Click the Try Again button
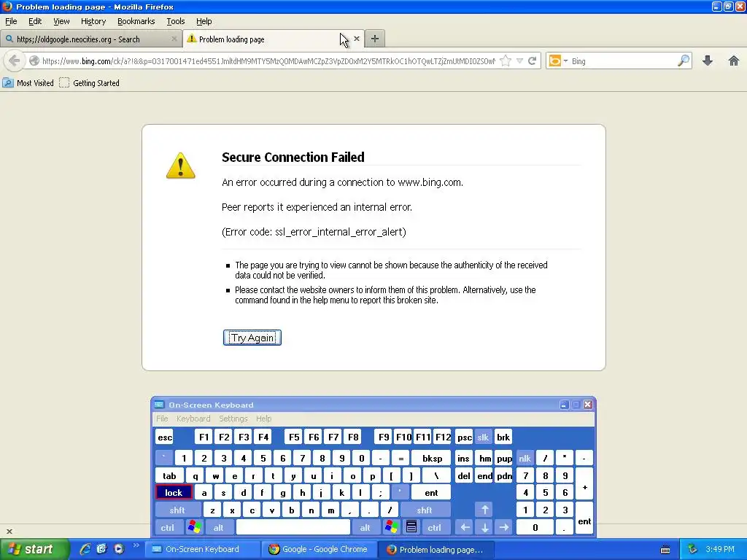The width and height of the screenshot is (747, 560). point(252,338)
